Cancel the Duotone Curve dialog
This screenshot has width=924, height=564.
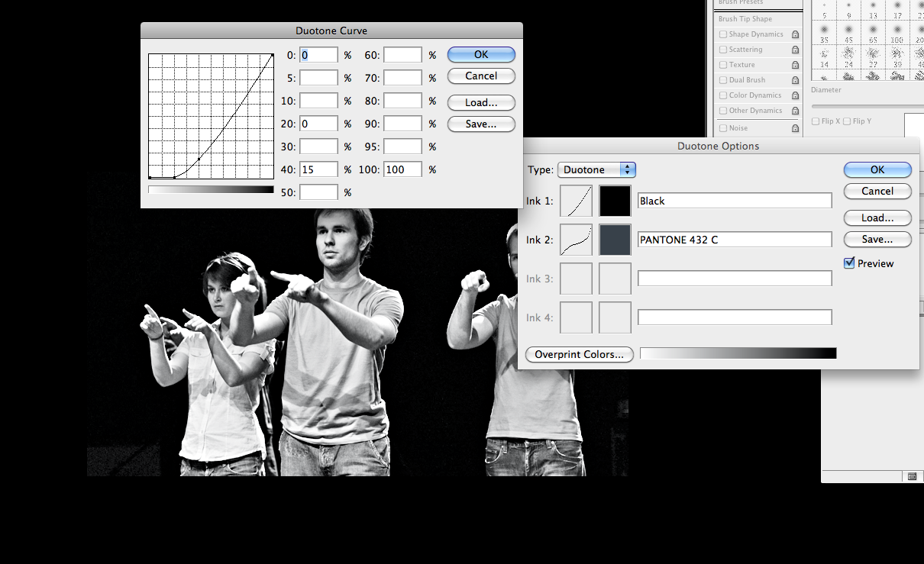[481, 76]
